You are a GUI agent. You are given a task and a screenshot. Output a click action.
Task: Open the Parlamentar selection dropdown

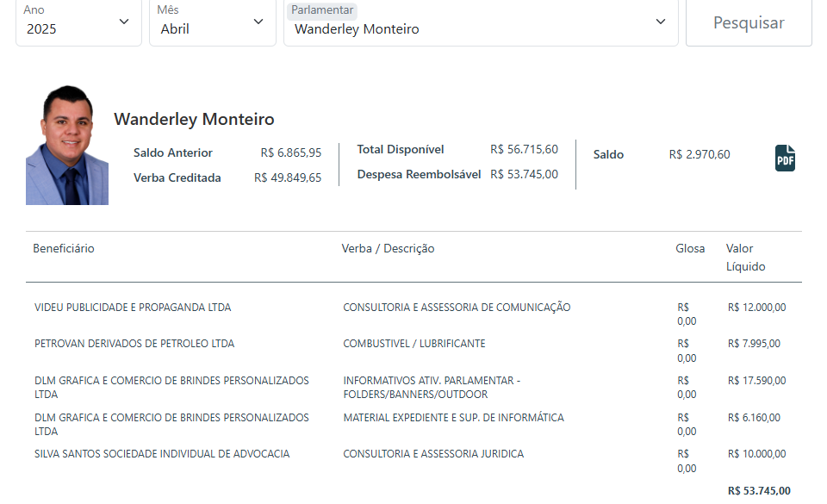(480, 22)
